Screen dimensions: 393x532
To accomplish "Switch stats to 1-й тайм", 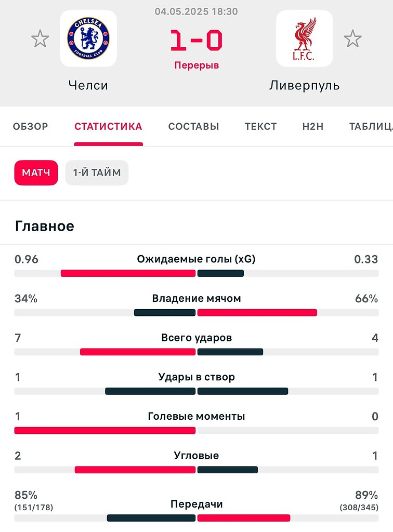I will pyautogui.click(x=97, y=172).
